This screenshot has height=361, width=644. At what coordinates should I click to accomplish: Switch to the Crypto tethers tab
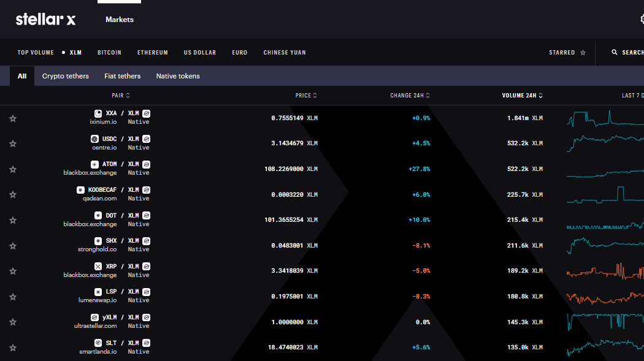coord(65,75)
